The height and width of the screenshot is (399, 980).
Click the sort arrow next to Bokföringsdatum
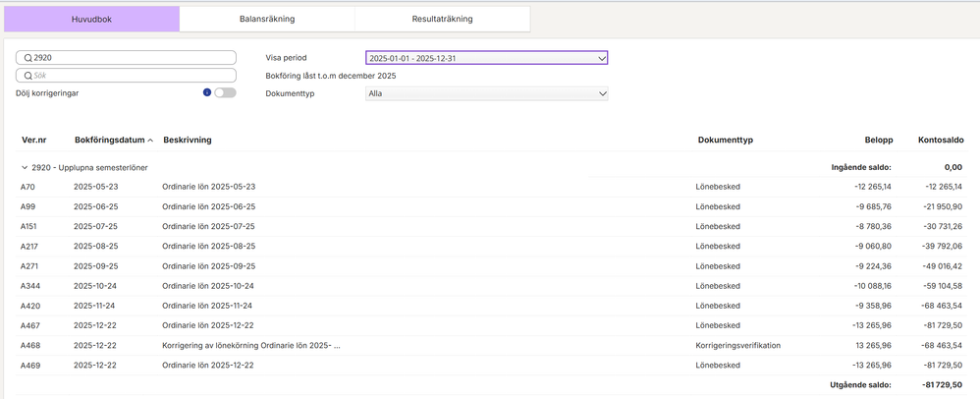click(x=150, y=141)
